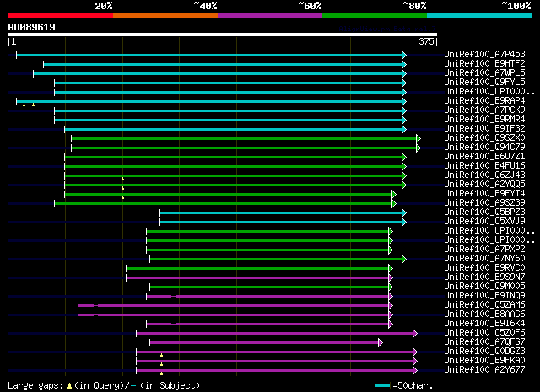Select the UniRef100_Q5ZAM6 label
The image size is (540, 392).
(484, 305)
